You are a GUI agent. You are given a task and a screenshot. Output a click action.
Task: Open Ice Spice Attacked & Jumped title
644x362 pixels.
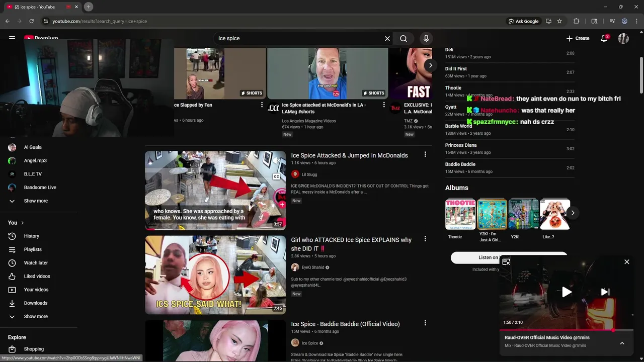tap(349, 155)
